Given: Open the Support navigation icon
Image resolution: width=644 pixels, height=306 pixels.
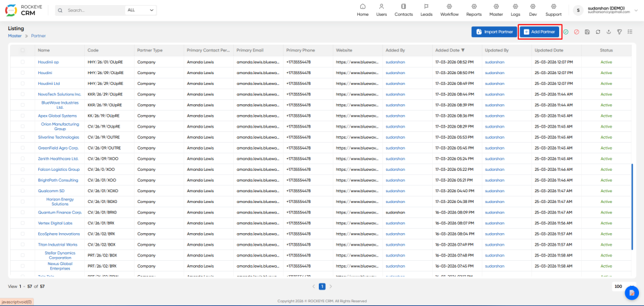Looking at the screenshot, I should tap(553, 6).
